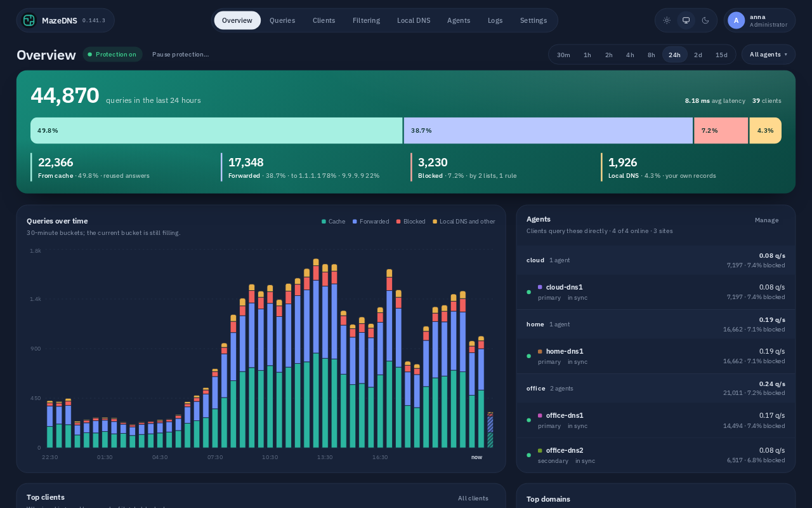The width and height of the screenshot is (812, 508).
Task: Select the 24h time range
Action: pos(674,55)
